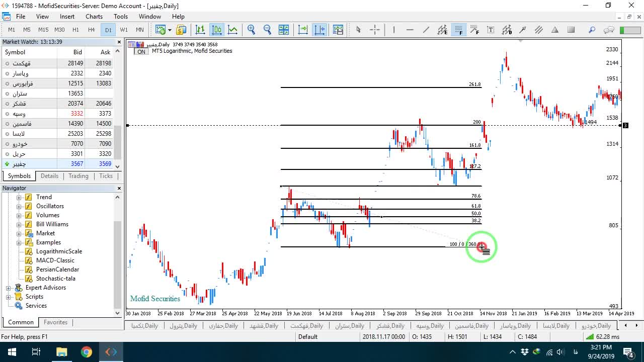644x362 pixels.
Task: Open Chrome from the taskbar
Action: click(87, 352)
